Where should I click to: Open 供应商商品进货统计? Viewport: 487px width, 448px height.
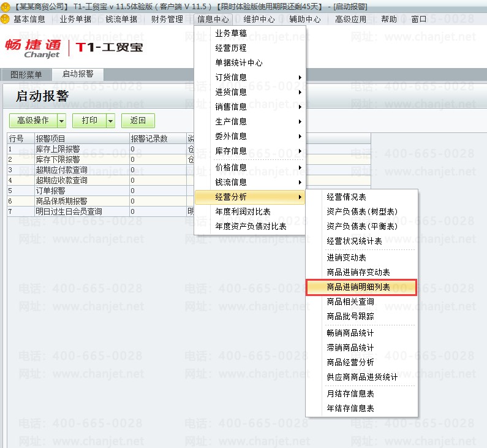click(x=361, y=377)
